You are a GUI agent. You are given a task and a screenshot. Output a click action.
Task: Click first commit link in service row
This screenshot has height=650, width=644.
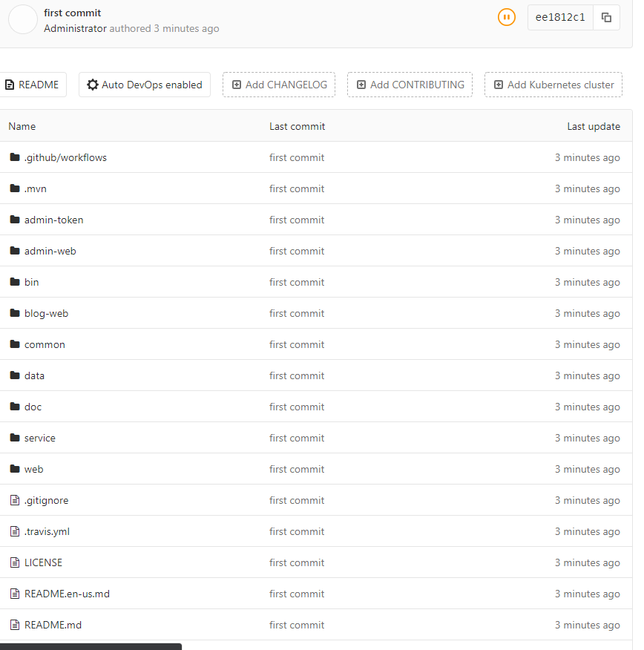click(x=297, y=438)
